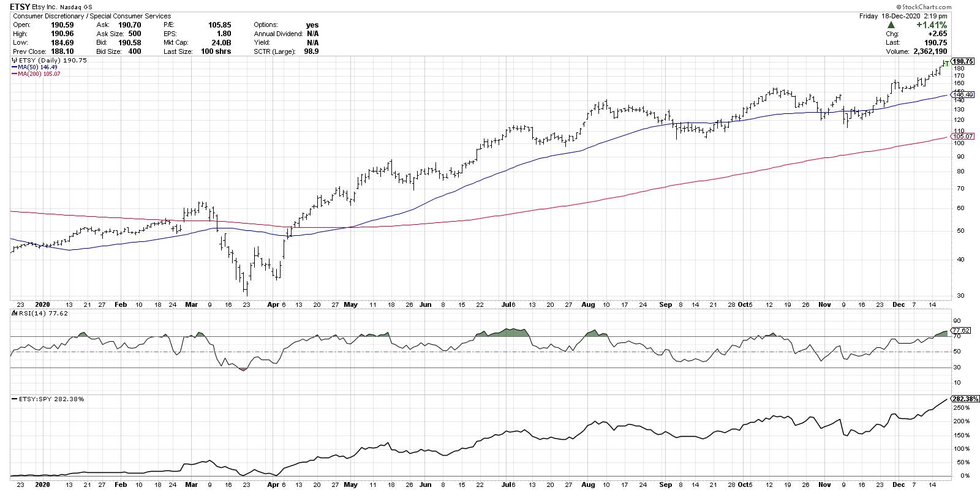Click the green T marker on latest price bar
This screenshot has width=980, height=490.
pos(946,64)
